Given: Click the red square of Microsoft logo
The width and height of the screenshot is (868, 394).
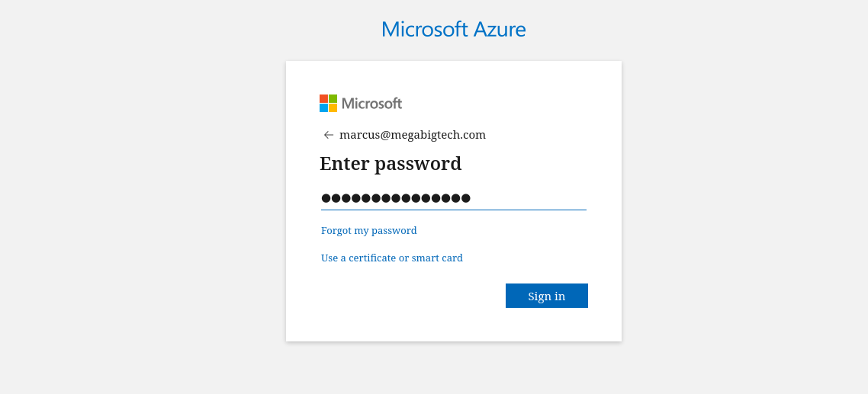Looking at the screenshot, I should click(x=324, y=99).
